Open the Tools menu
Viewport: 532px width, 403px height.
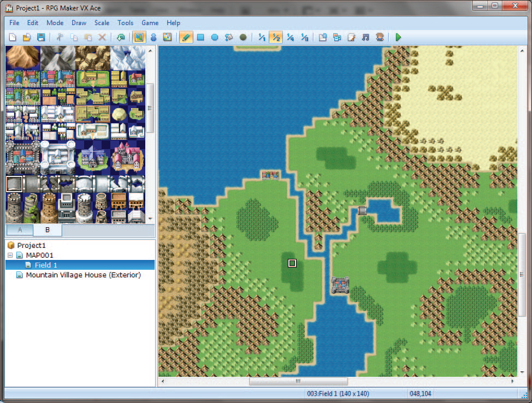tap(126, 23)
